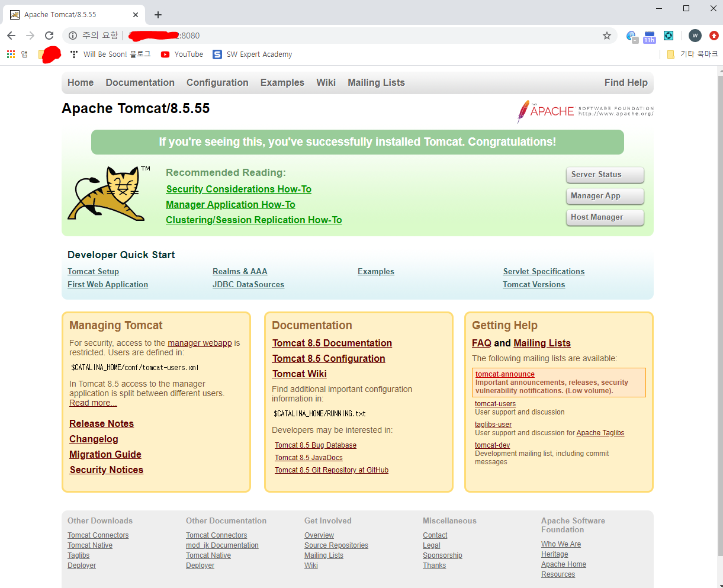
Task: Open the apps grid shortcut in bookmarks bar
Action: tap(11, 54)
